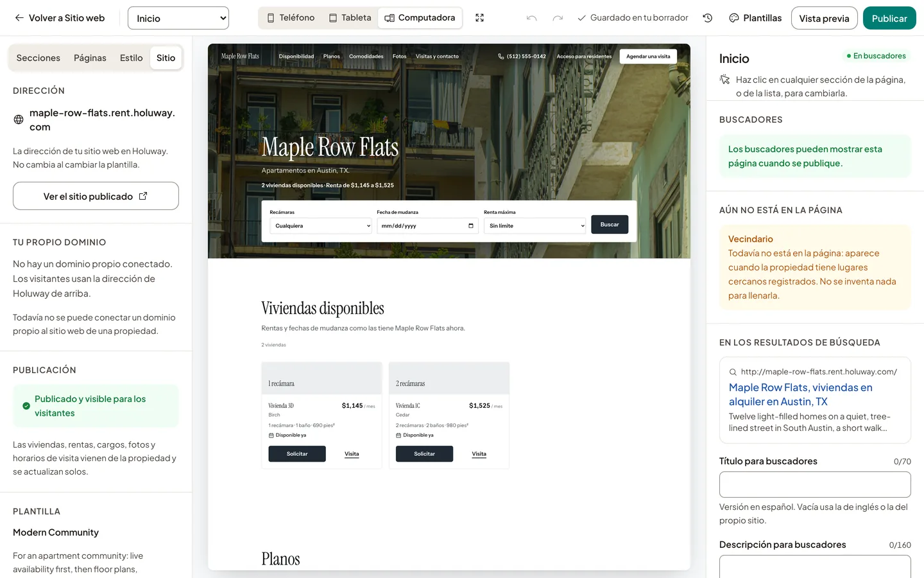Click Visita link on Vivienda 1C card

click(x=479, y=453)
